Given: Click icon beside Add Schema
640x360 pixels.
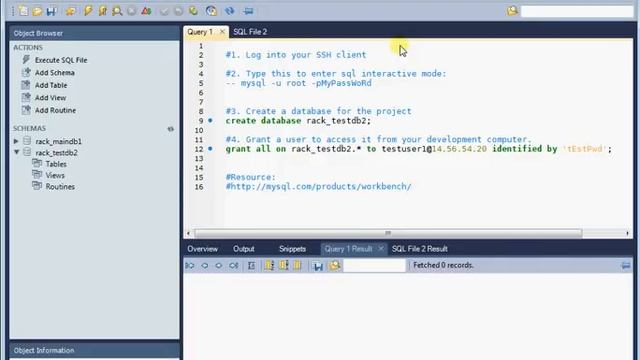Looking at the screenshot, I should point(26,72).
